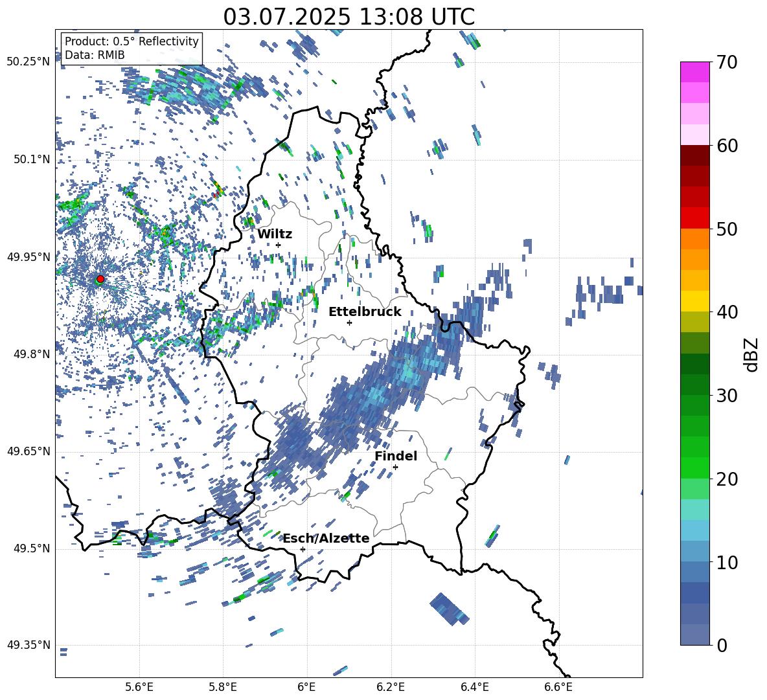Click the yellow colorbar segment at 40
767x700 pixels.
click(694, 301)
